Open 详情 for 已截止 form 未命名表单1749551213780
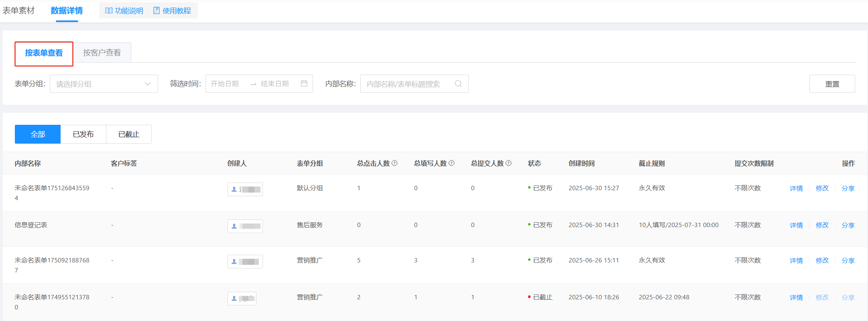The width and height of the screenshot is (868, 321). (x=796, y=297)
